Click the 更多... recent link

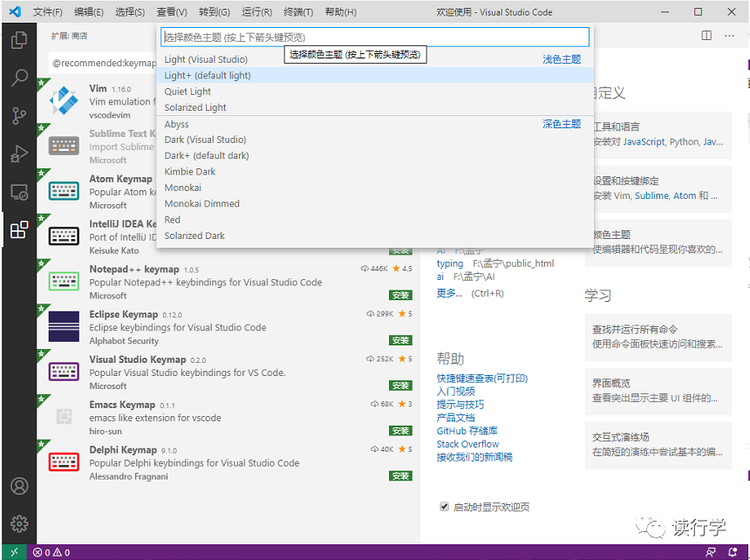[x=449, y=293]
